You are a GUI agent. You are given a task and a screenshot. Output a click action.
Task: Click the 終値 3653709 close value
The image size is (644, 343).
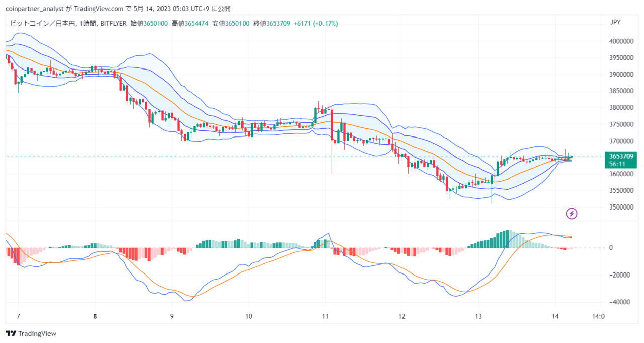pyautogui.click(x=272, y=23)
